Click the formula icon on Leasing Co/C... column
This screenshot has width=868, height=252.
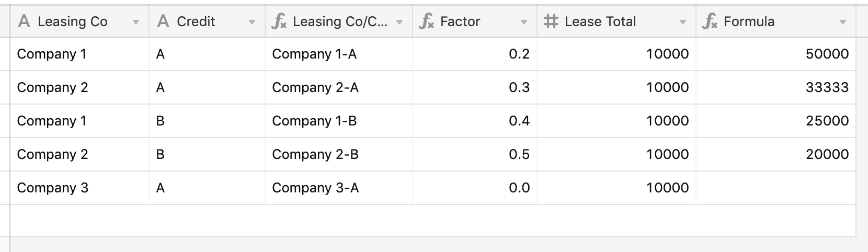click(x=279, y=21)
